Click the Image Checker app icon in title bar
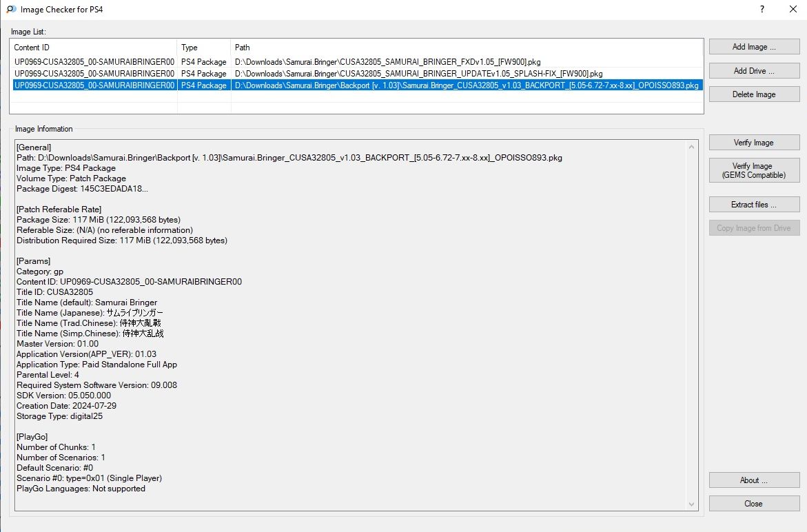Screen dimensions: 807x532 pos(11,9)
